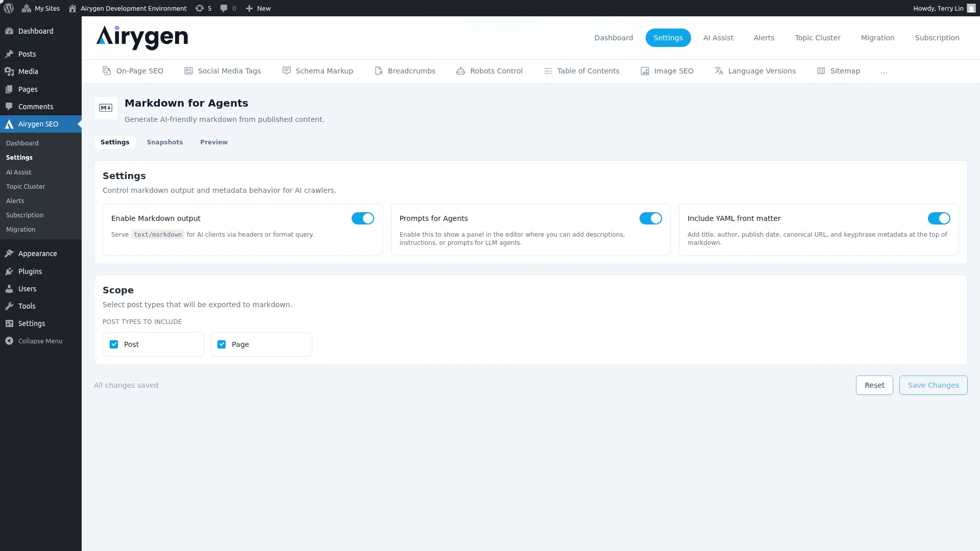Open Posts from the sidebar
Screen dimensions: 980x551
pos(41,54)
